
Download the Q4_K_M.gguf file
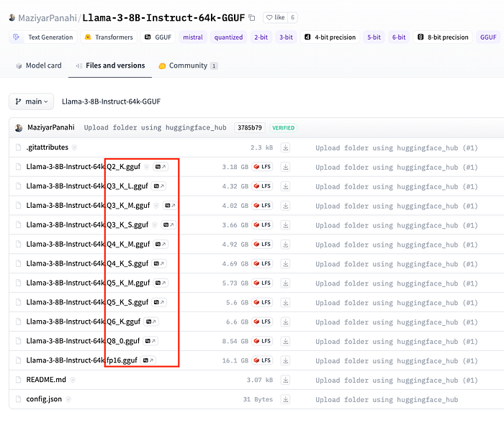coord(285,245)
